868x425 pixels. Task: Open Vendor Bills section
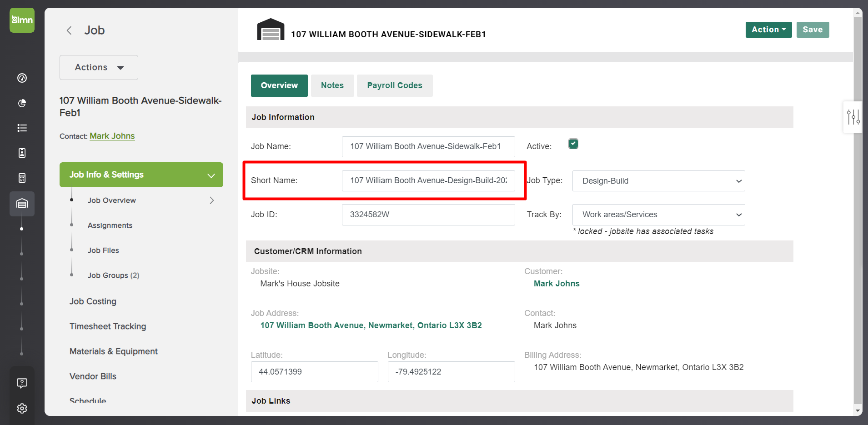click(93, 376)
